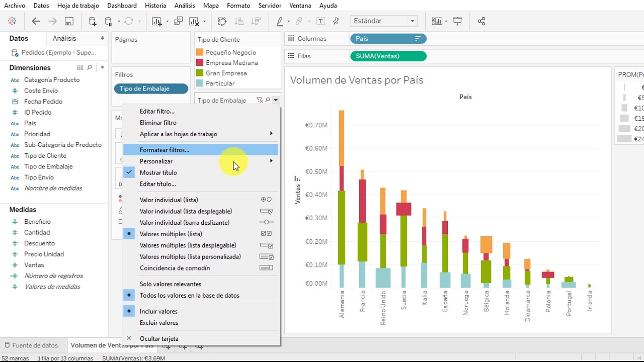Toggle mark labels with the T icon
Image resolution: width=644 pixels, height=362 pixels.
click(320, 21)
